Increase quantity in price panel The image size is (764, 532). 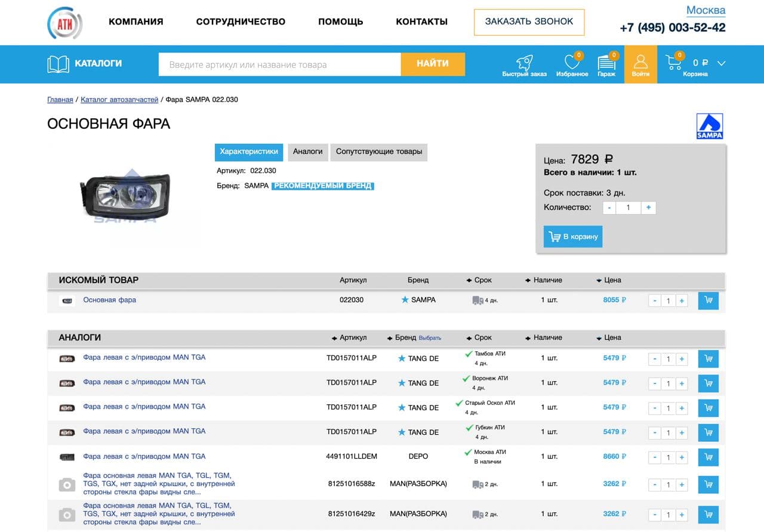pos(648,208)
